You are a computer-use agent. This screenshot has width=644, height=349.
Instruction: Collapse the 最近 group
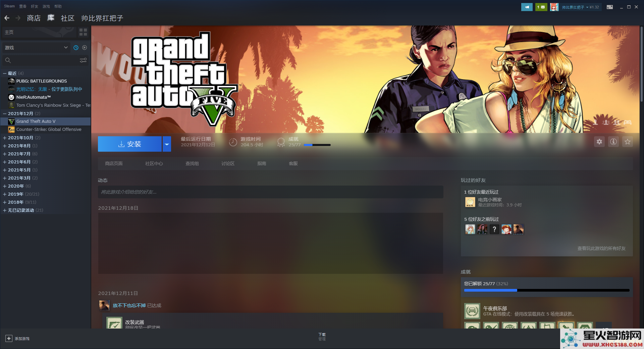coord(5,73)
